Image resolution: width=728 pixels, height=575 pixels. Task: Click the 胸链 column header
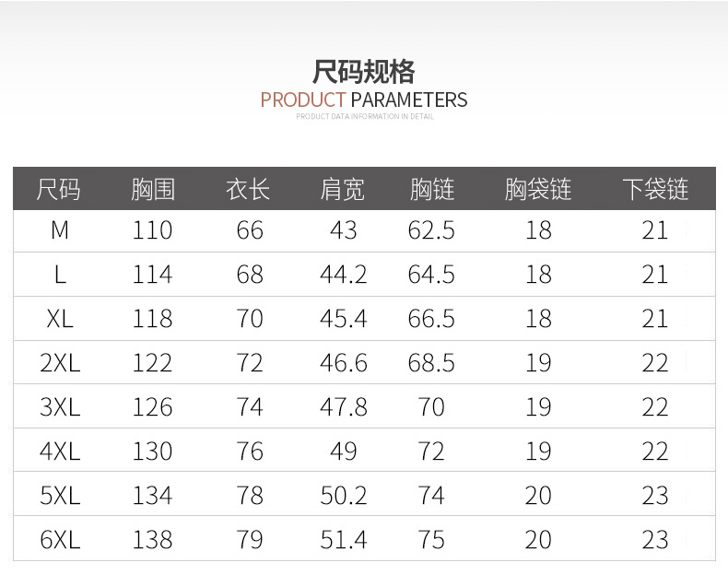coord(431,190)
